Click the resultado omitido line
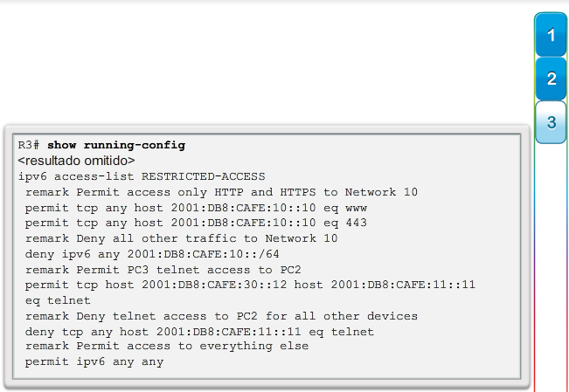The width and height of the screenshot is (569, 392). (x=76, y=161)
